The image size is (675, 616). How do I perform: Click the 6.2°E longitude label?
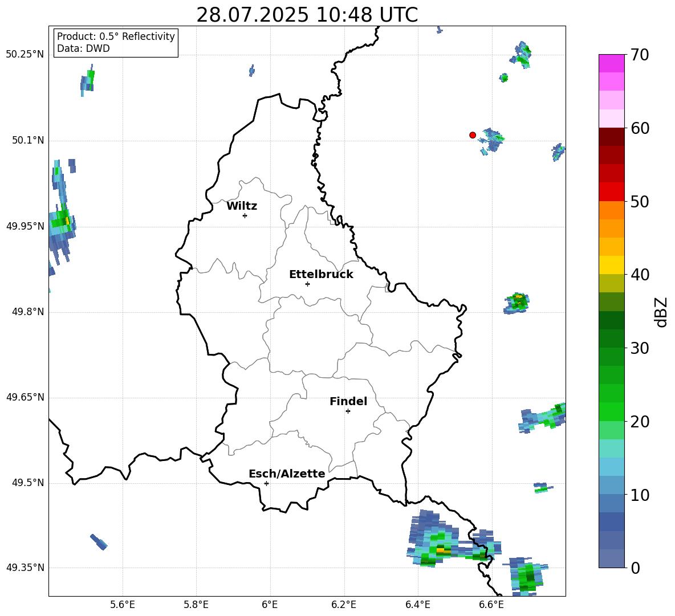click(344, 605)
